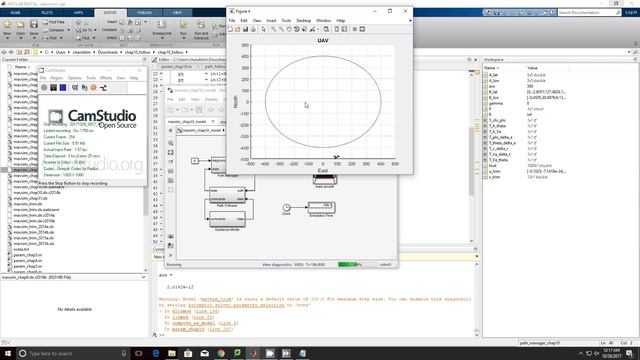Expand the Find dropdown arrow in Editor ribbon
This screenshot has height=360, width=640.
point(94,38)
